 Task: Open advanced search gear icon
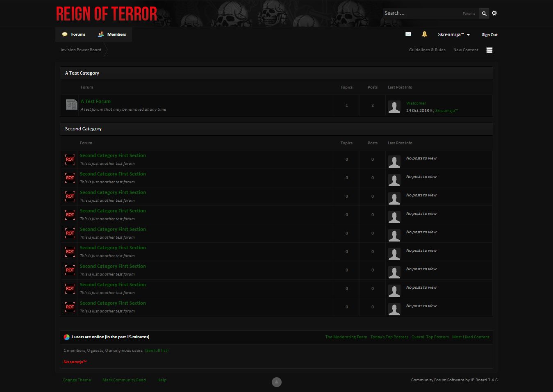click(494, 13)
